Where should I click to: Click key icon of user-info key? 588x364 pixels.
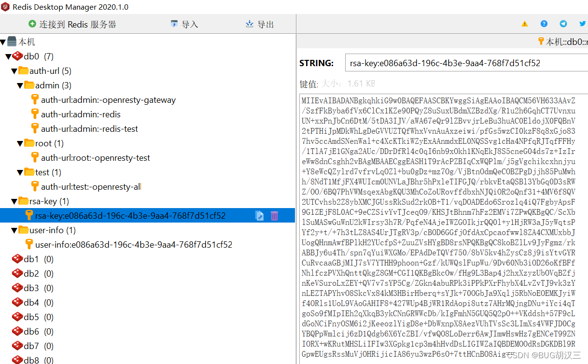(29, 244)
